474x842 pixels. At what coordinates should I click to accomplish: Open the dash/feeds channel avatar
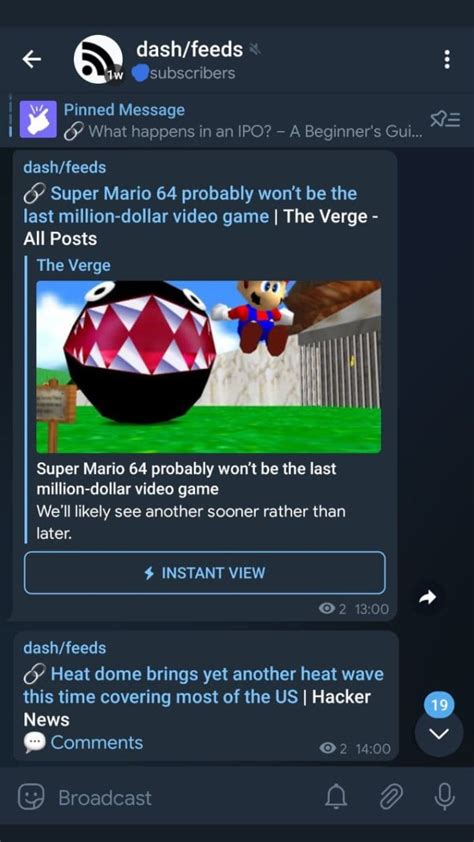[98, 60]
